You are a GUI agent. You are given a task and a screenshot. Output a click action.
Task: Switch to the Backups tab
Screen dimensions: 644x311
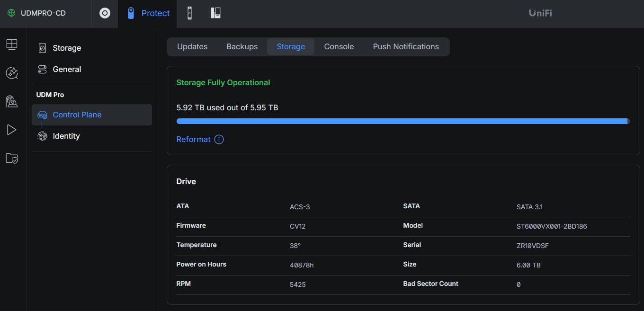242,46
